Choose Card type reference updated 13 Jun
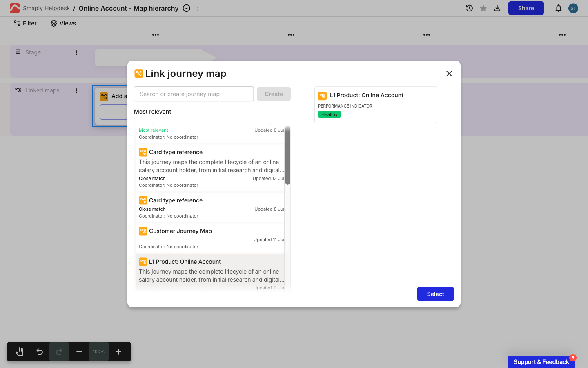This screenshot has height=368, width=588. coord(210,168)
